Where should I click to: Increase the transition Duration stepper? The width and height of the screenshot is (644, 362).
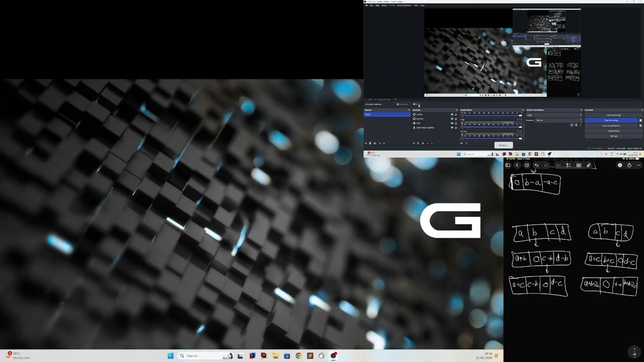click(581, 119)
